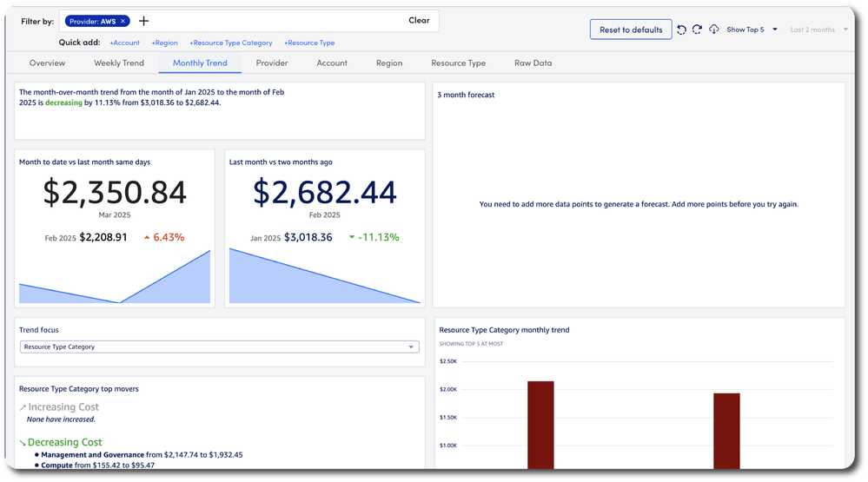Quick add the +Resource Type filter

[x=309, y=43]
